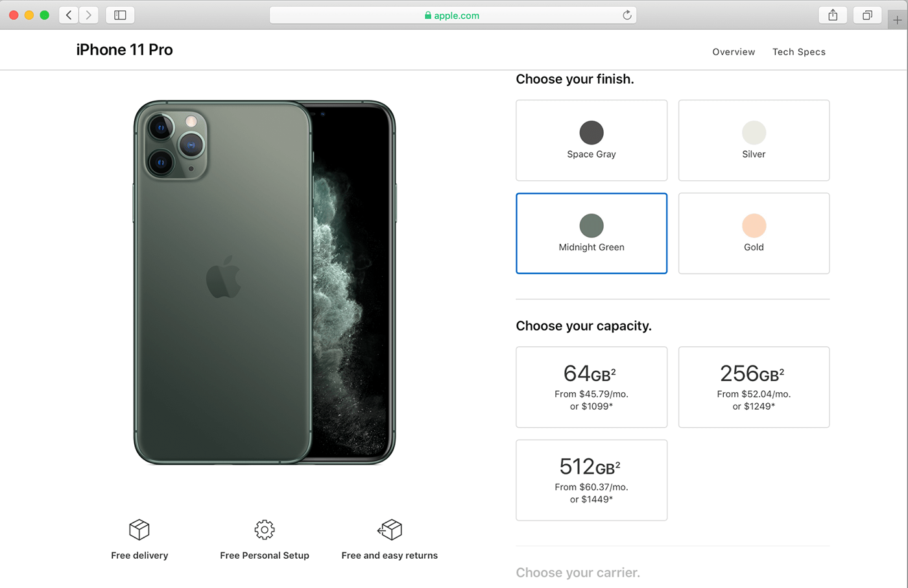Click the Safari back arrow button
Viewport: 908px width, 588px height.
click(x=69, y=15)
